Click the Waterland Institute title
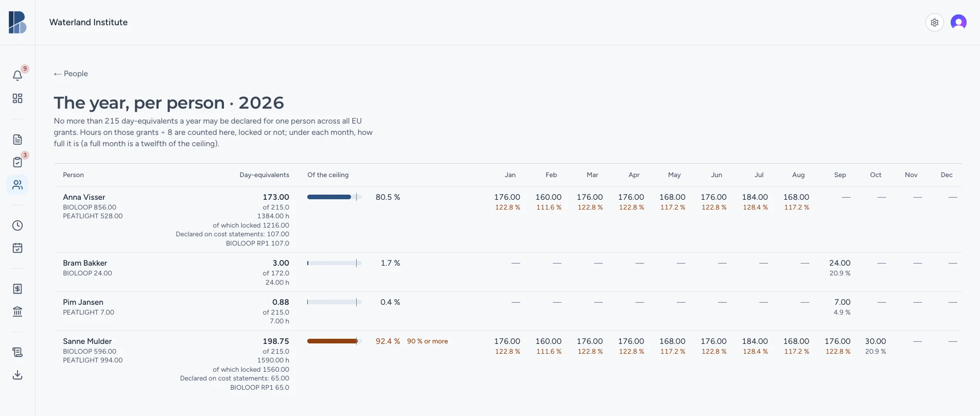The image size is (980, 416). click(x=89, y=22)
